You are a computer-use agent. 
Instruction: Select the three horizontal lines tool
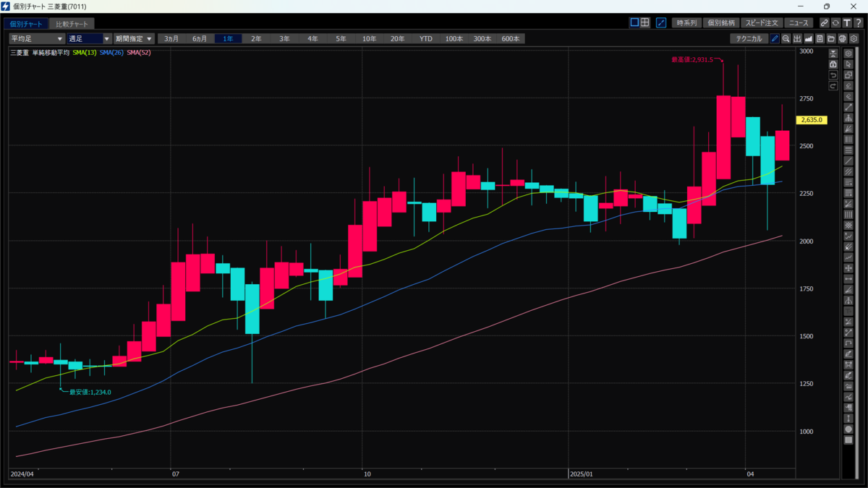(849, 150)
